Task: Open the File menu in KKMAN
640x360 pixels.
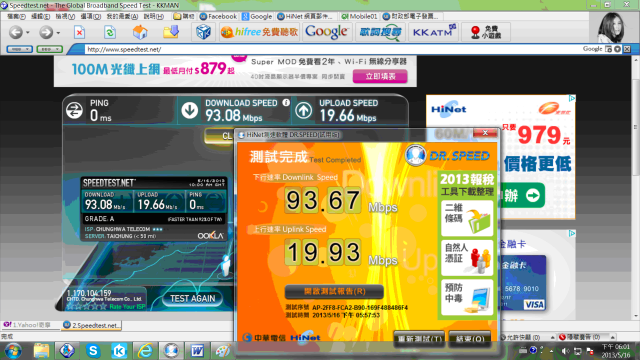Action: tap(16, 16)
